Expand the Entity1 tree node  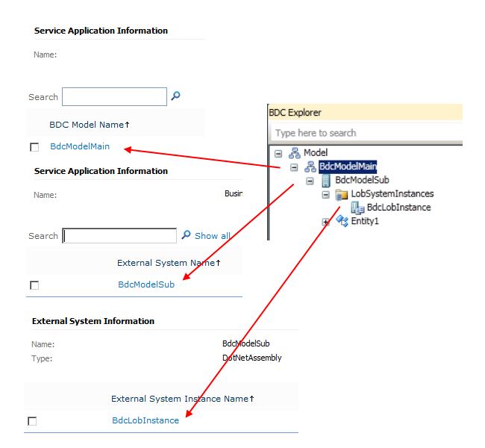coord(325,222)
